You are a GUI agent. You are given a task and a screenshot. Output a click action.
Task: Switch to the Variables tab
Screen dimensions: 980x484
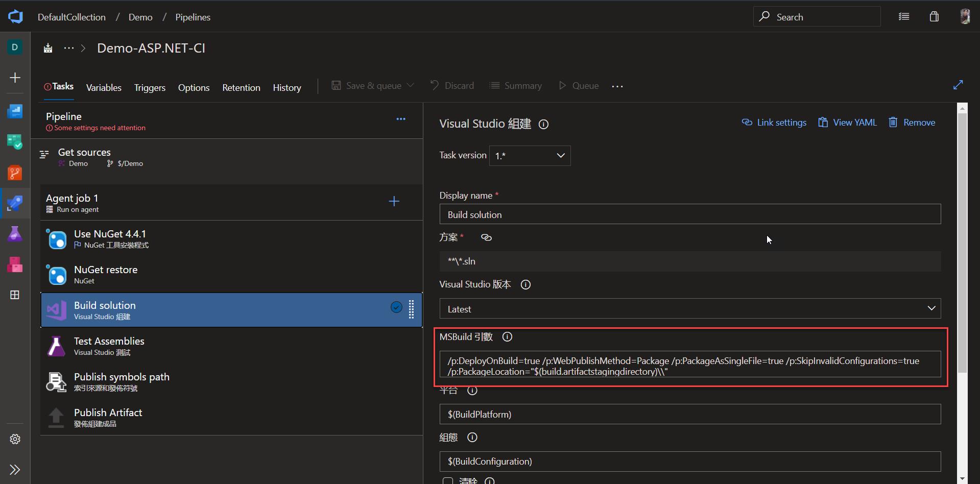[104, 87]
